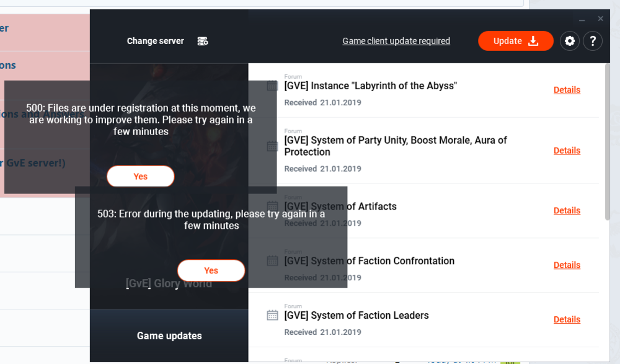Confirm the 500 error dialog with Yes
The width and height of the screenshot is (620, 364).
tap(140, 176)
